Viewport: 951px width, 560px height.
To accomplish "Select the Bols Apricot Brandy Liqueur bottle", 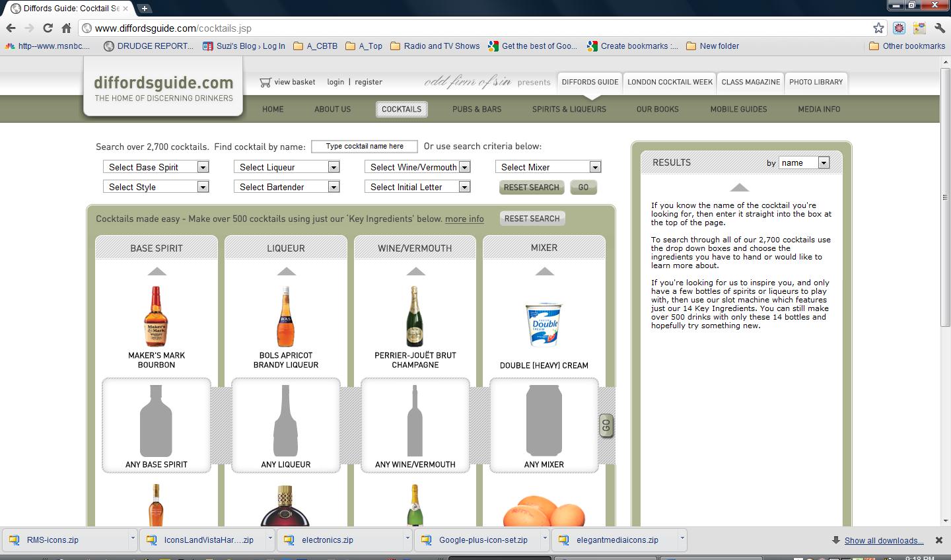I will tap(285, 316).
